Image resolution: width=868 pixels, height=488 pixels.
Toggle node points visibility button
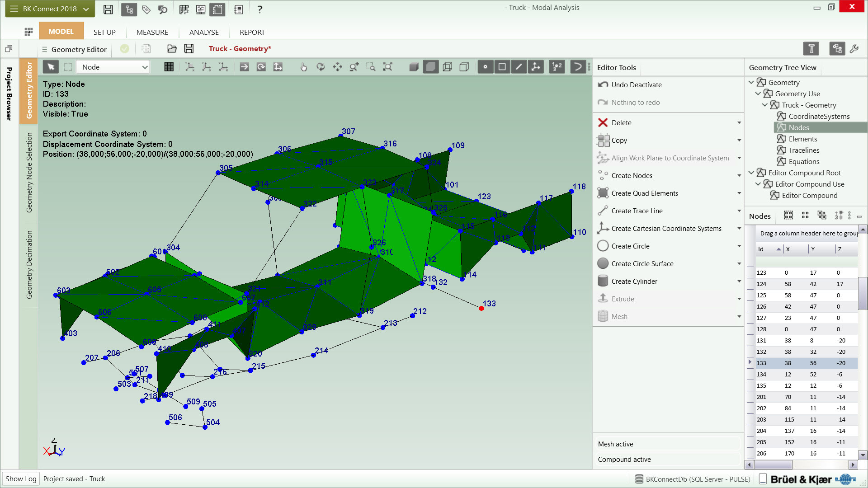point(485,67)
